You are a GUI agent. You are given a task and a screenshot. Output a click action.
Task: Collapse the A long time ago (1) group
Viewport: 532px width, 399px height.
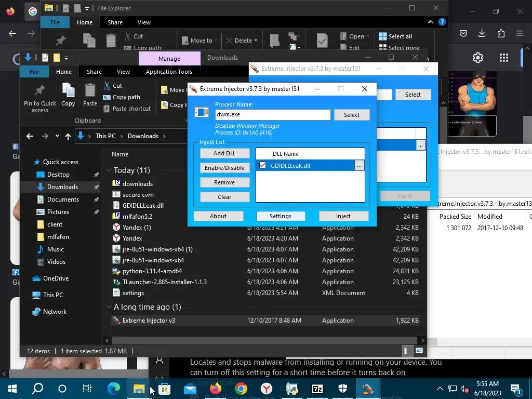point(109,307)
